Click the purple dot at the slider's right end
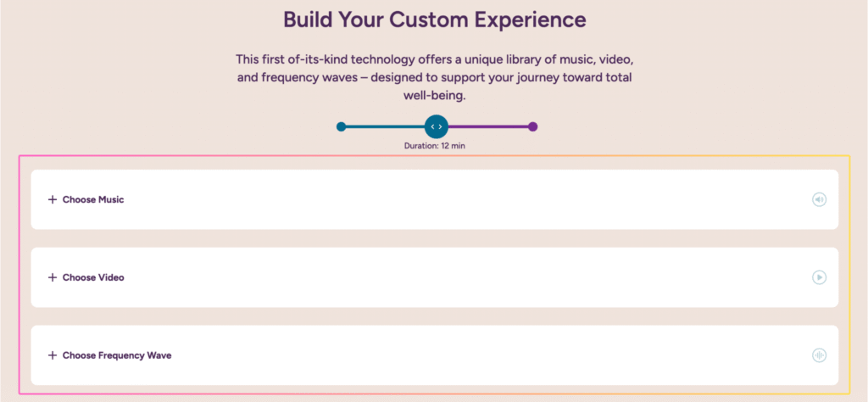 (x=532, y=126)
